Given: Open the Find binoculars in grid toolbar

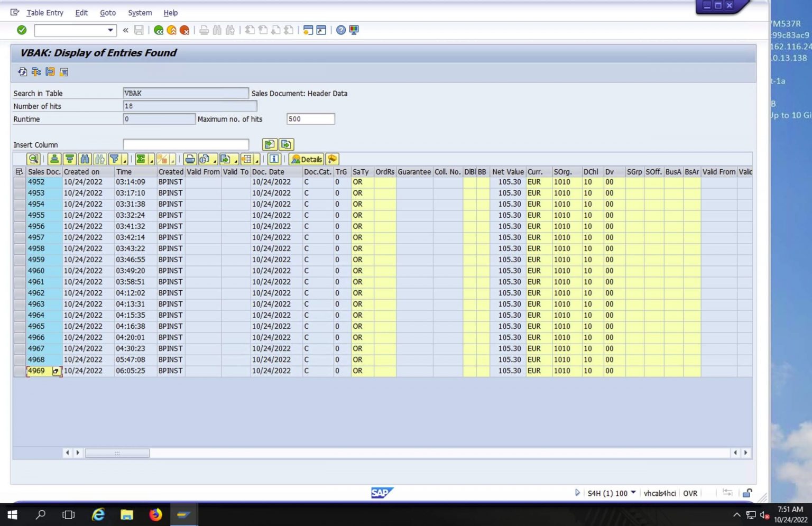Looking at the screenshot, I should click(x=85, y=159).
